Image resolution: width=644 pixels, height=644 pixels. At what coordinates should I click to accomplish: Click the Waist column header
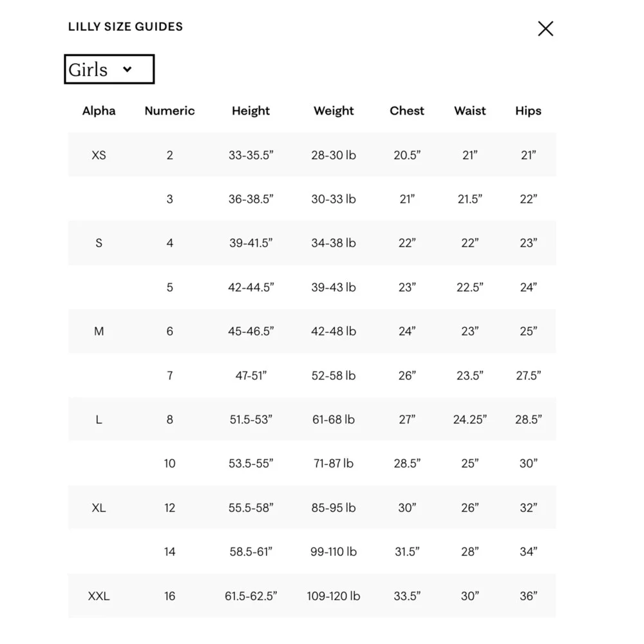470,111
